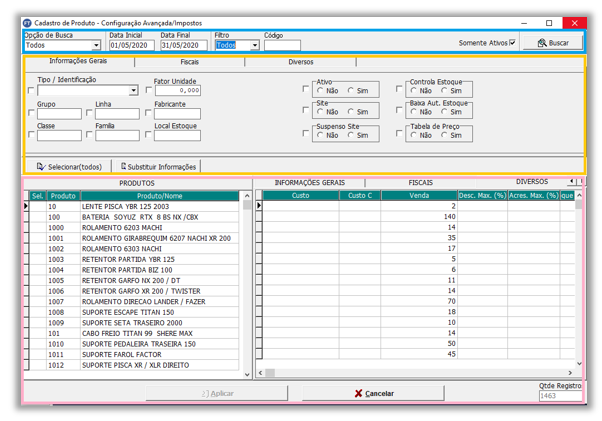Screen dimensions: 602x421
Task: Open the Tipo / Identificação combo box
Action: (133, 91)
